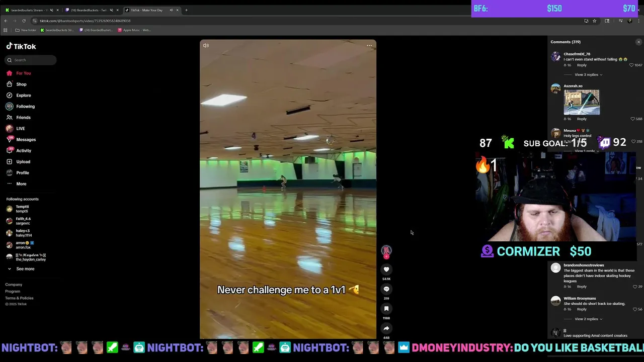
Task: Open brandonshonestreviews' profile avatar
Action: point(555,268)
